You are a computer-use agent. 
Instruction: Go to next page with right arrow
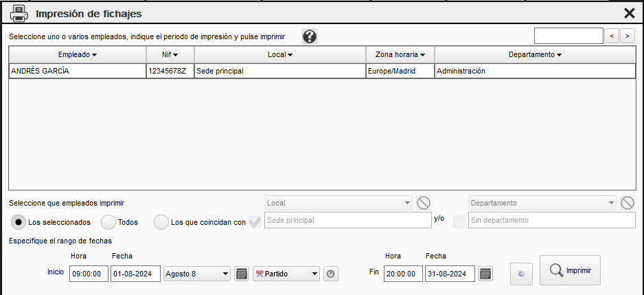(x=628, y=36)
